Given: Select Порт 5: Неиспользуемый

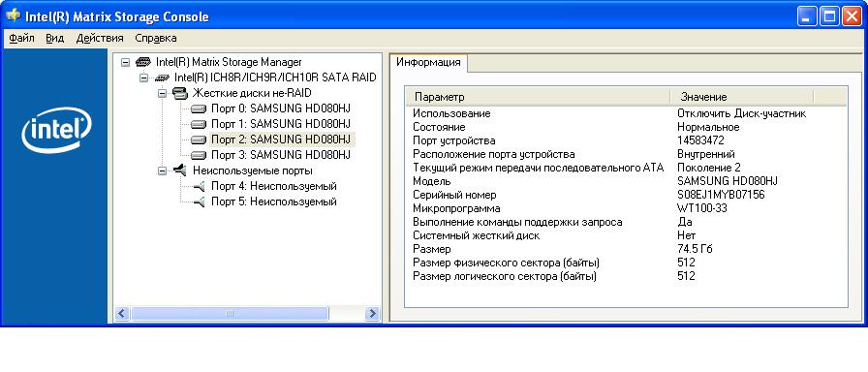Looking at the screenshot, I should pos(274,202).
